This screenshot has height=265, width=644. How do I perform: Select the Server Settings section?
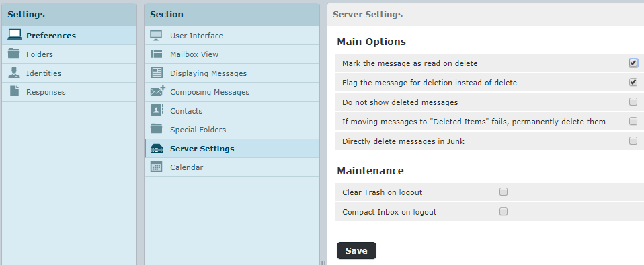232,149
